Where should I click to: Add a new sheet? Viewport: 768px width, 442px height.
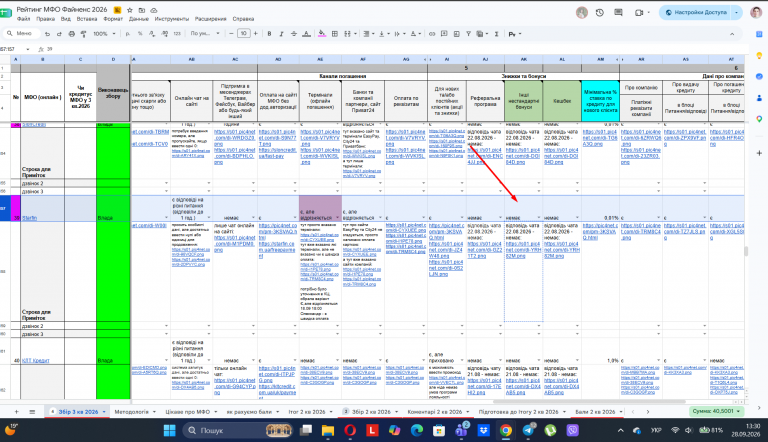[x=16, y=412]
